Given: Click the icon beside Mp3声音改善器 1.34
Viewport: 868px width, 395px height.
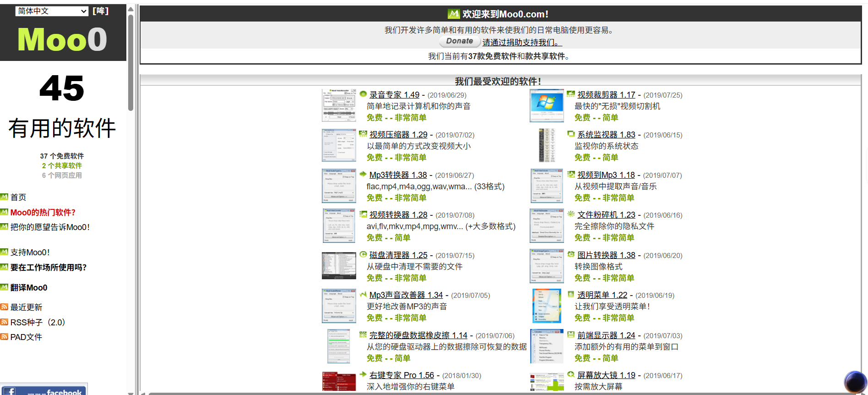Looking at the screenshot, I should coord(363,294).
